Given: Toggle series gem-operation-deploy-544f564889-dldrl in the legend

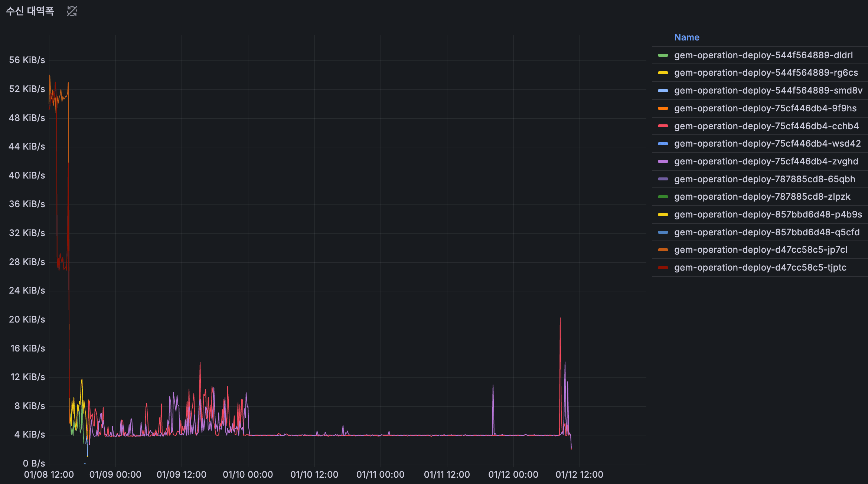Looking at the screenshot, I should click(763, 55).
